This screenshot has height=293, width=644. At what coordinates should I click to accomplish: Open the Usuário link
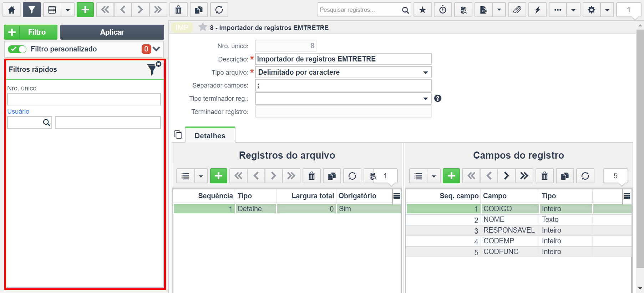[18, 111]
